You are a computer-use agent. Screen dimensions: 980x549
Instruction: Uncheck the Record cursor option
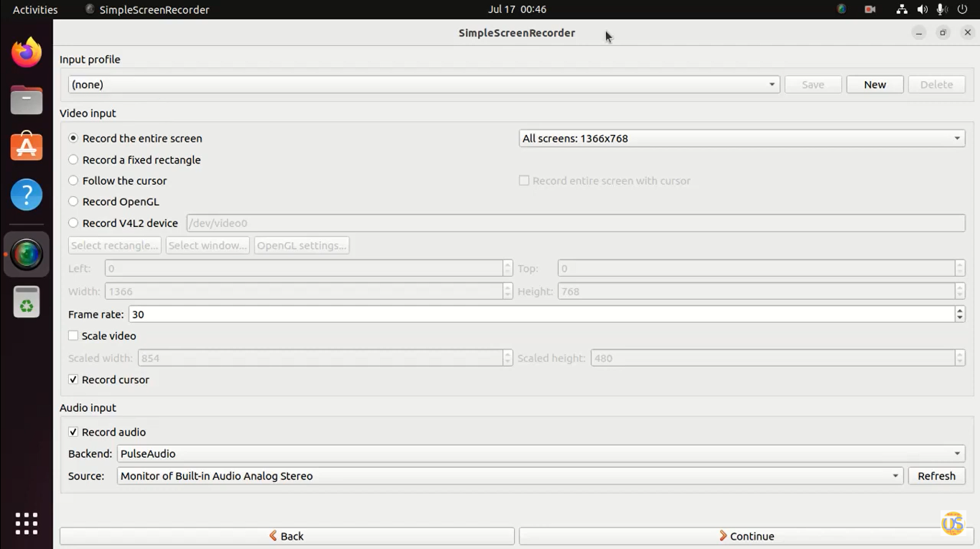(73, 379)
